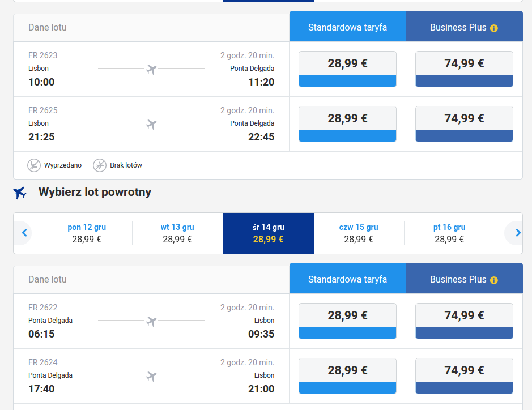Select the highlighted śr 14 gru date

pyautogui.click(x=269, y=233)
